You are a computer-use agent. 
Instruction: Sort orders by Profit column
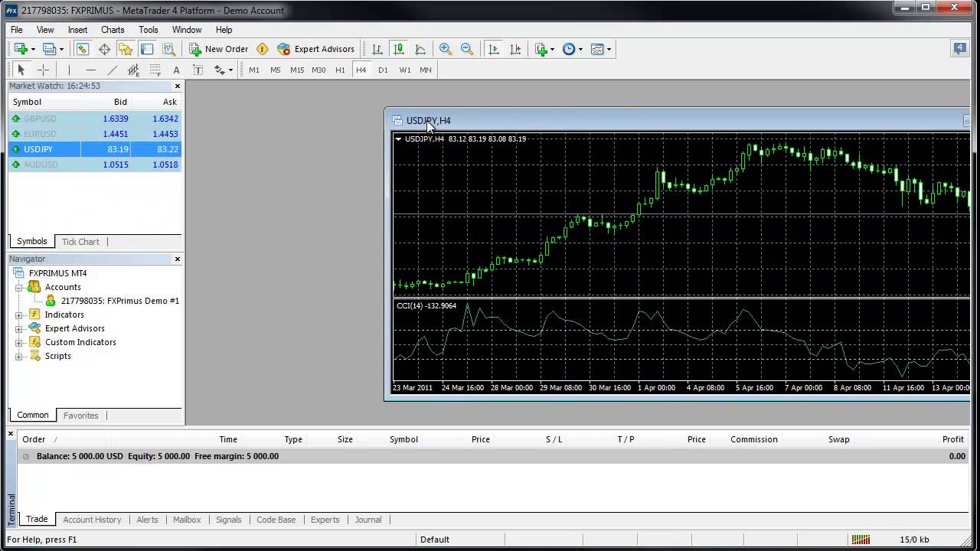952,439
